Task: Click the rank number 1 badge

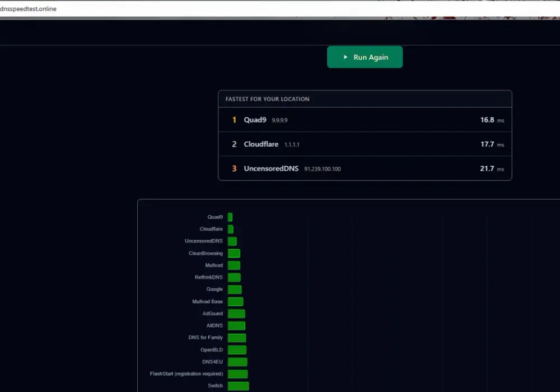Action: tap(234, 120)
